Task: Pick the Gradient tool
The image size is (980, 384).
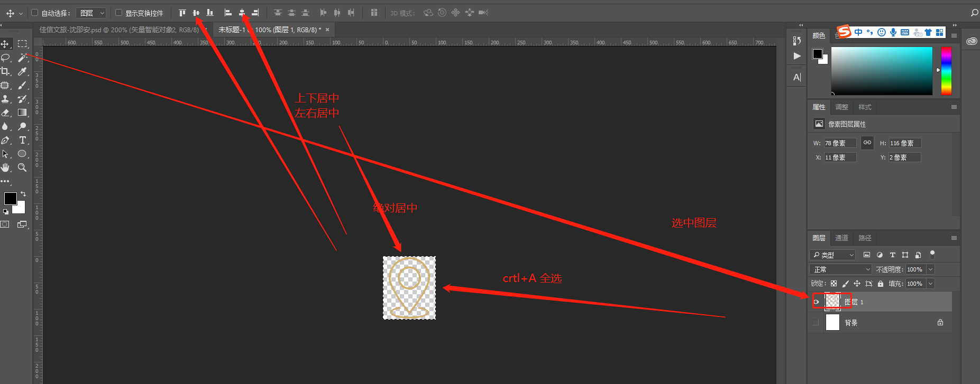Action: (x=22, y=113)
